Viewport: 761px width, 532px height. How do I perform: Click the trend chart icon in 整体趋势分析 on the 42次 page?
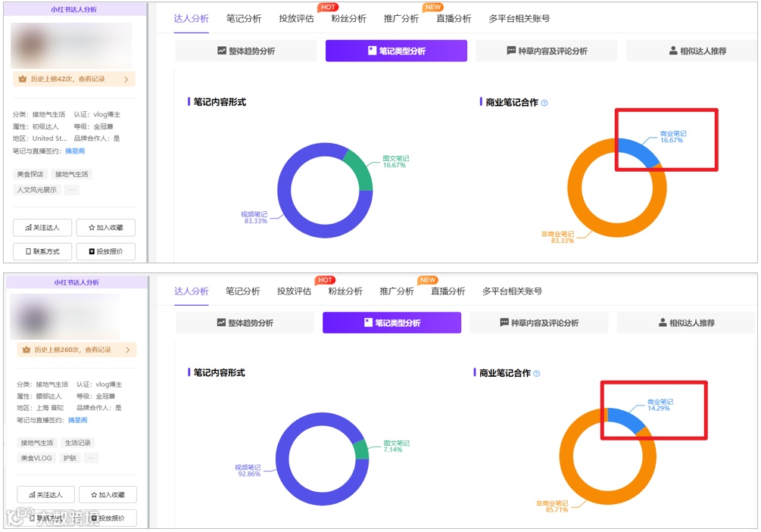point(222,51)
